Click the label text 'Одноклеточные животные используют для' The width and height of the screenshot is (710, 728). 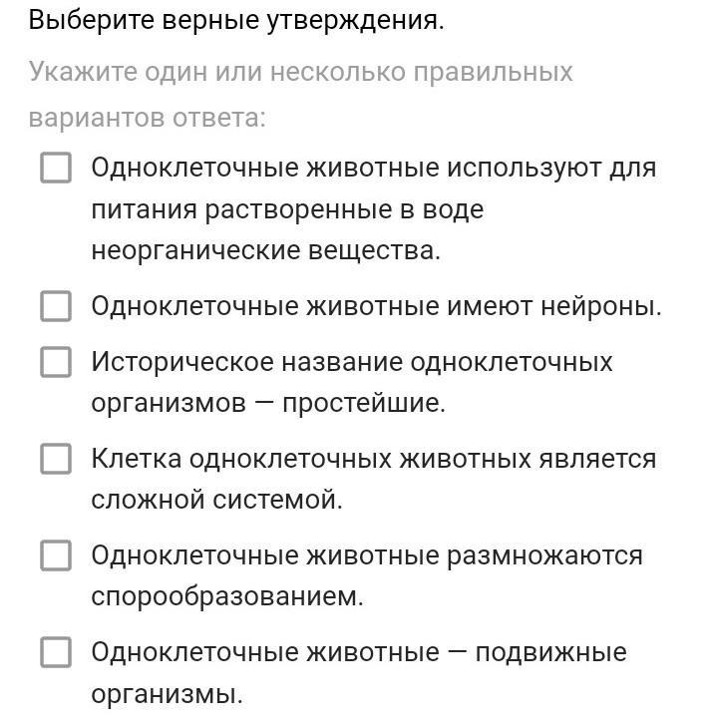373,168
